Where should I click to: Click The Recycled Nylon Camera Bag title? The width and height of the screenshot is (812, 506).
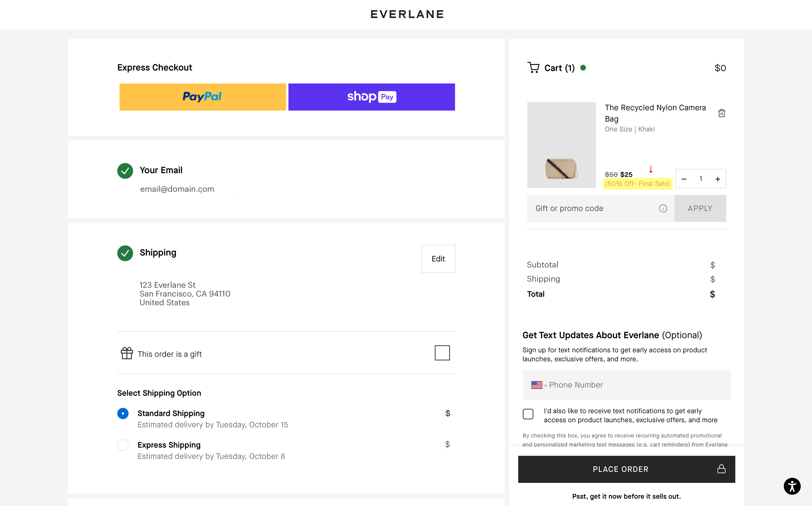pyautogui.click(x=655, y=113)
